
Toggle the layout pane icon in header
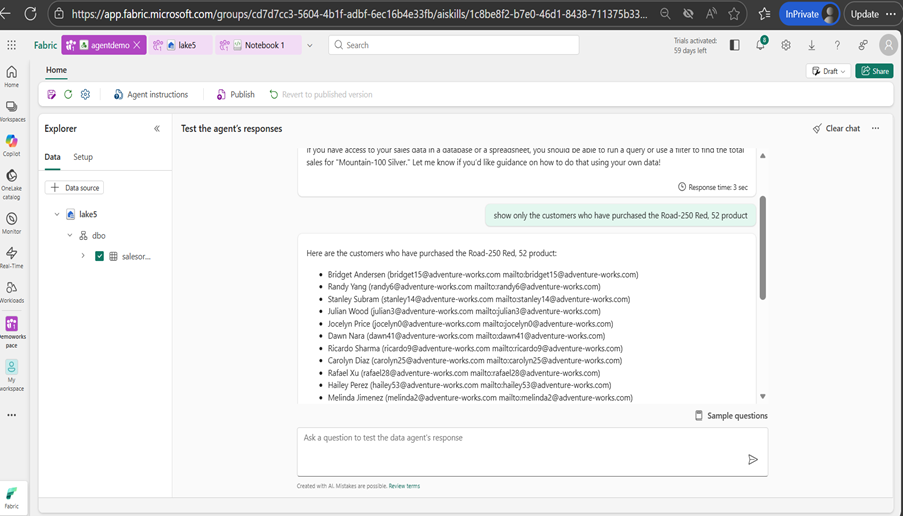(x=734, y=45)
